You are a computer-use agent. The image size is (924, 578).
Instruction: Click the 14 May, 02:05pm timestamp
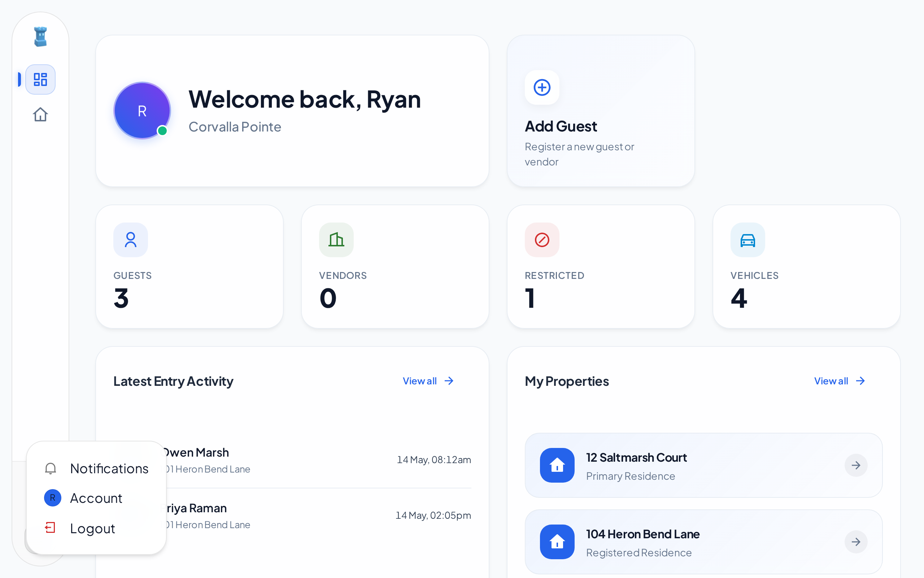point(433,516)
